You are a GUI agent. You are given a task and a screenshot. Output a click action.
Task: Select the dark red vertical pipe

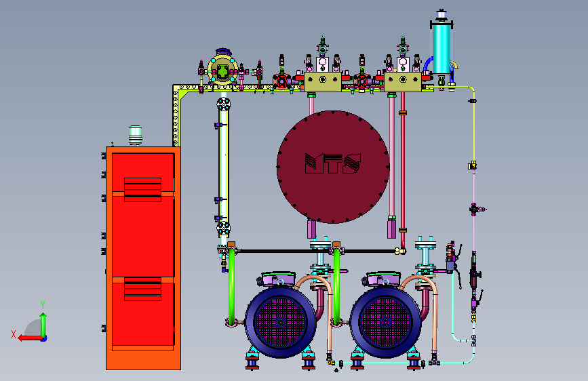click(403, 169)
